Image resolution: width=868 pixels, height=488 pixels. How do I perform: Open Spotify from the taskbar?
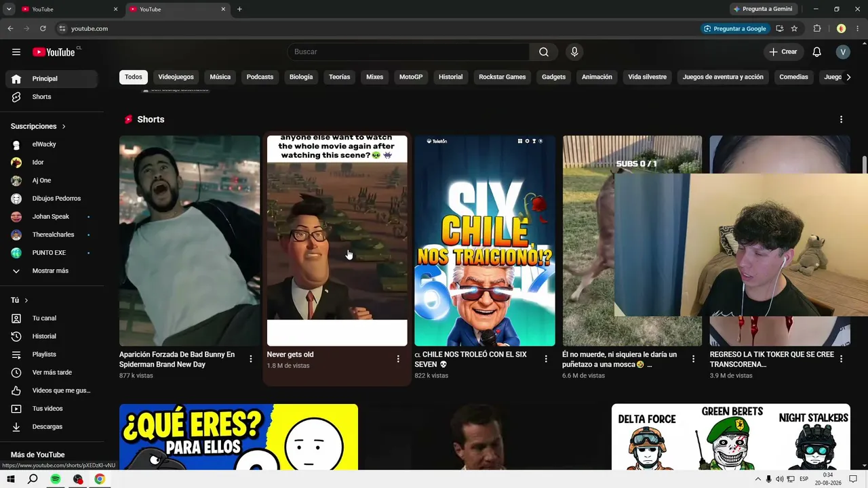56,479
